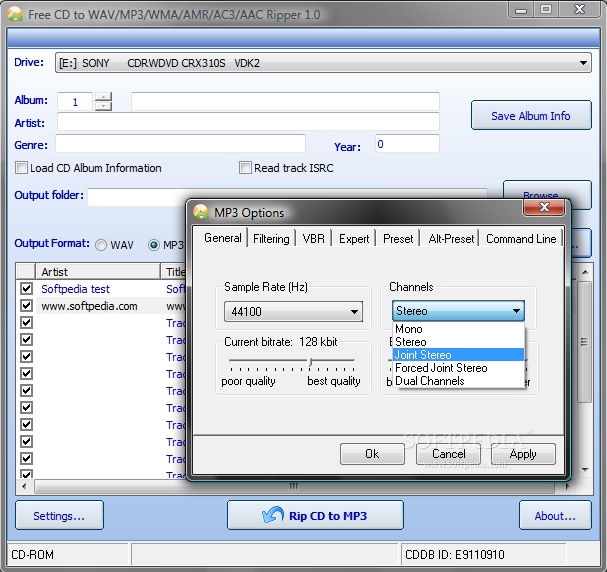Click the Artist column header
The image size is (607, 572).
point(98,272)
